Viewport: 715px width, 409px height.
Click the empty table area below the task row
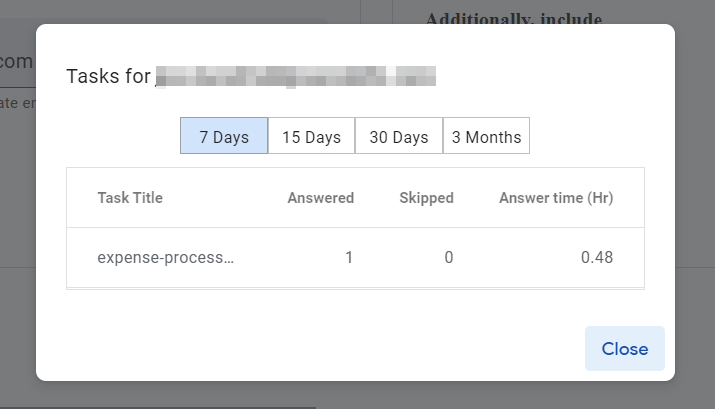(x=355, y=288)
